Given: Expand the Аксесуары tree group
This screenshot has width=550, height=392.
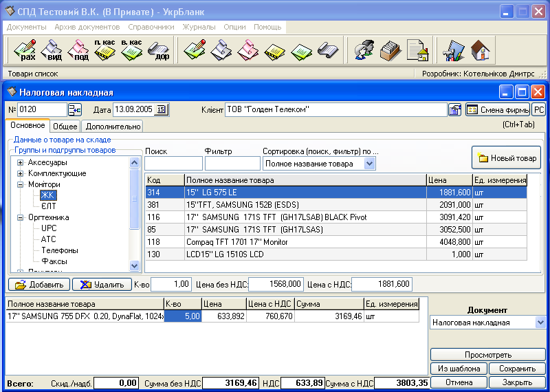Looking at the screenshot, I should (21, 163).
